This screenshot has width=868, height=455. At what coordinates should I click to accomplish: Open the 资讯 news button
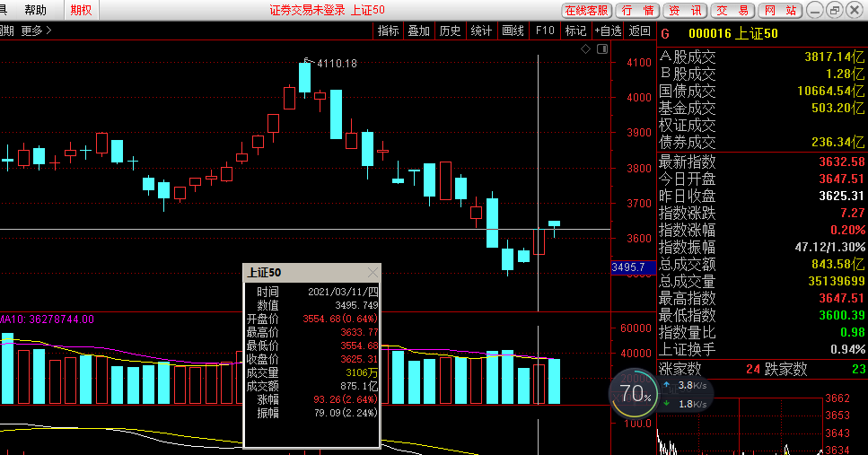tap(685, 11)
